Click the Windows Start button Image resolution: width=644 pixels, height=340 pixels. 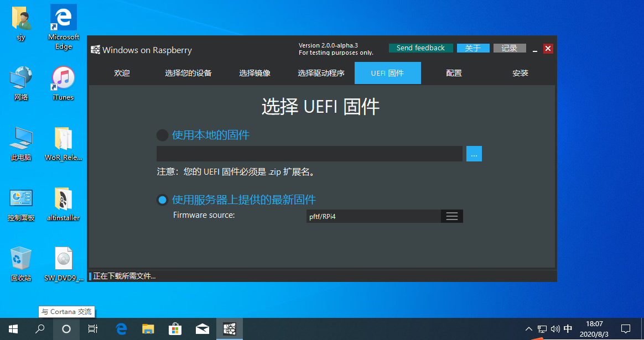point(13,329)
